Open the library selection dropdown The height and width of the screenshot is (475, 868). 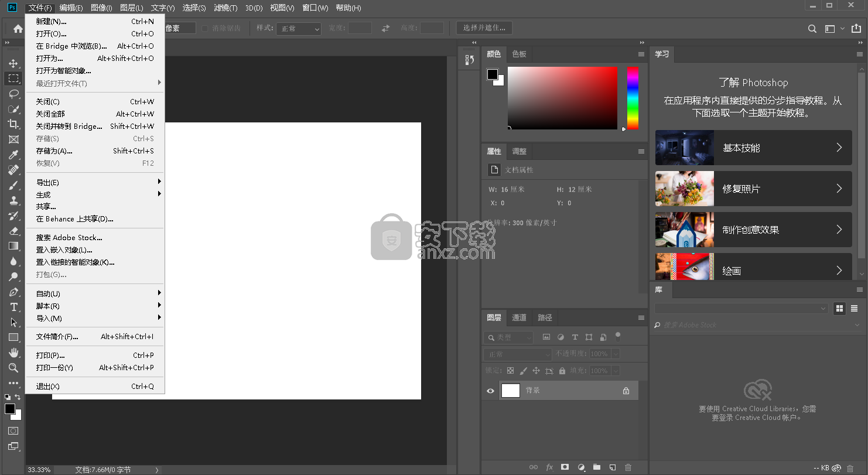(741, 308)
